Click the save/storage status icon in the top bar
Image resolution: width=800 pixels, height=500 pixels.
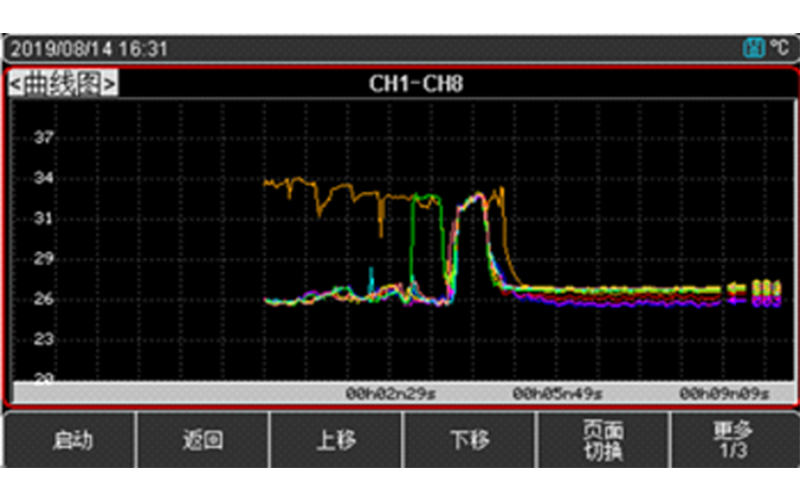753,48
